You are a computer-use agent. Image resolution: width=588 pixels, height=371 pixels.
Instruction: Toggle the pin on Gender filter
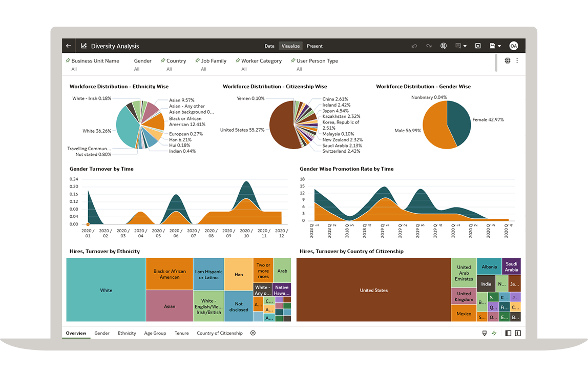click(x=131, y=60)
